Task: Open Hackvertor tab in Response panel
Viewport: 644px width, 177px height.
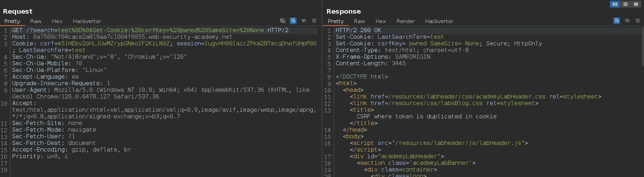Action: [439, 21]
